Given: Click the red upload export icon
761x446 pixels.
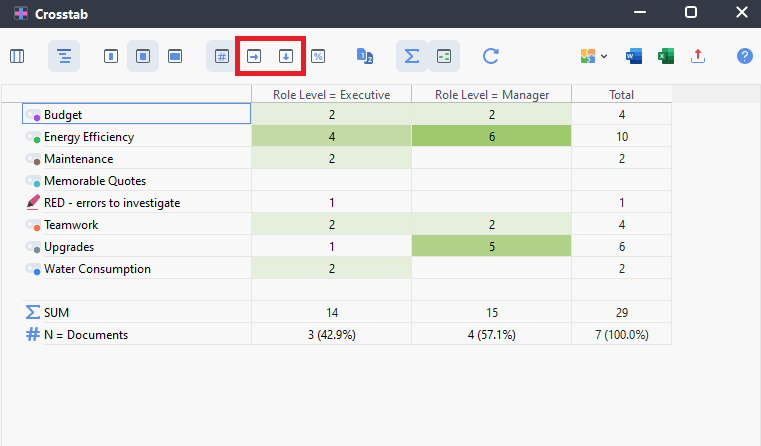Looking at the screenshot, I should pyautogui.click(x=698, y=56).
